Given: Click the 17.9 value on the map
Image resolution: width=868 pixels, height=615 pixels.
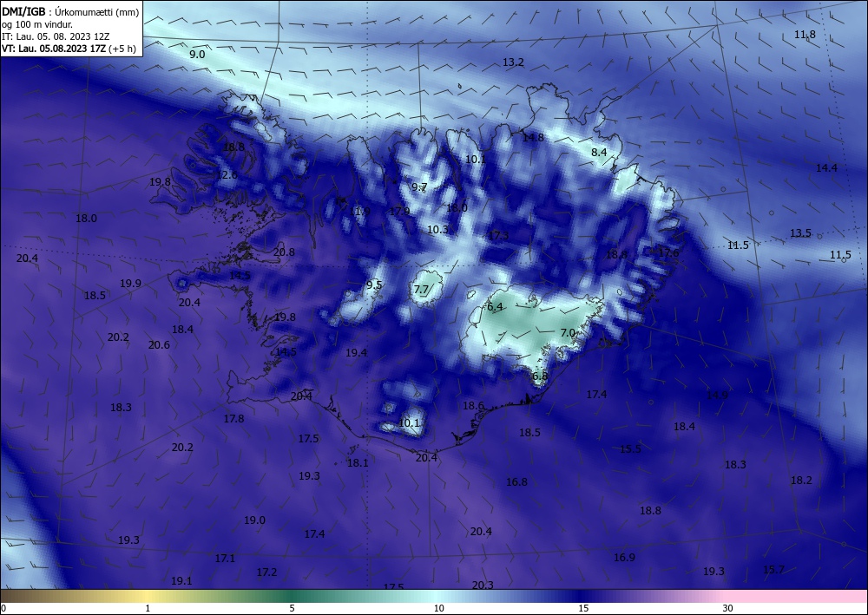Looking at the screenshot, I should click(x=399, y=212).
